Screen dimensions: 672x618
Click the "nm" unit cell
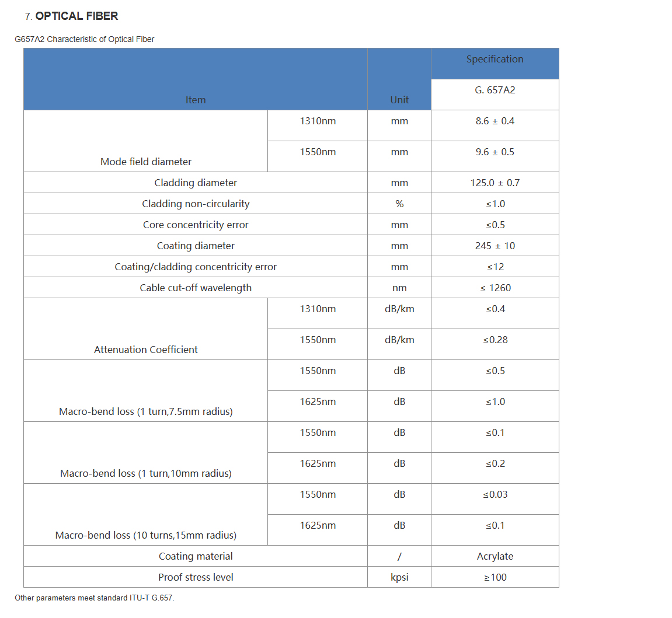(399, 288)
